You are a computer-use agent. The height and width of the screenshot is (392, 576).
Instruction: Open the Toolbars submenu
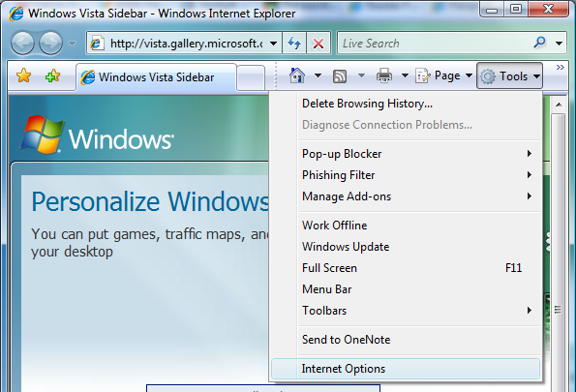406,311
